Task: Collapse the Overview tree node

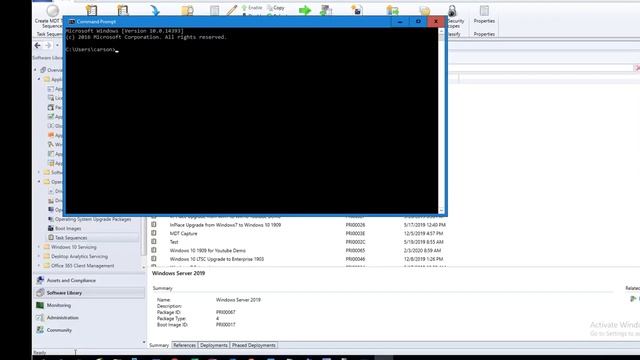Action: tap(36, 70)
